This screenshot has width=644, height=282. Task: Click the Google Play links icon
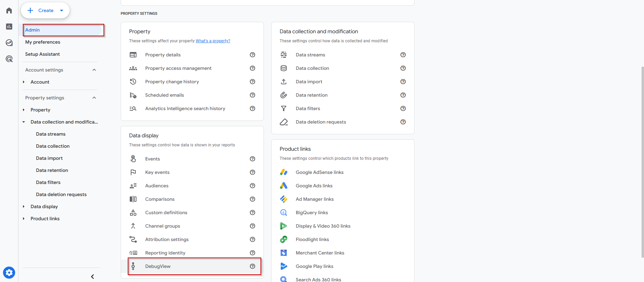tap(284, 266)
